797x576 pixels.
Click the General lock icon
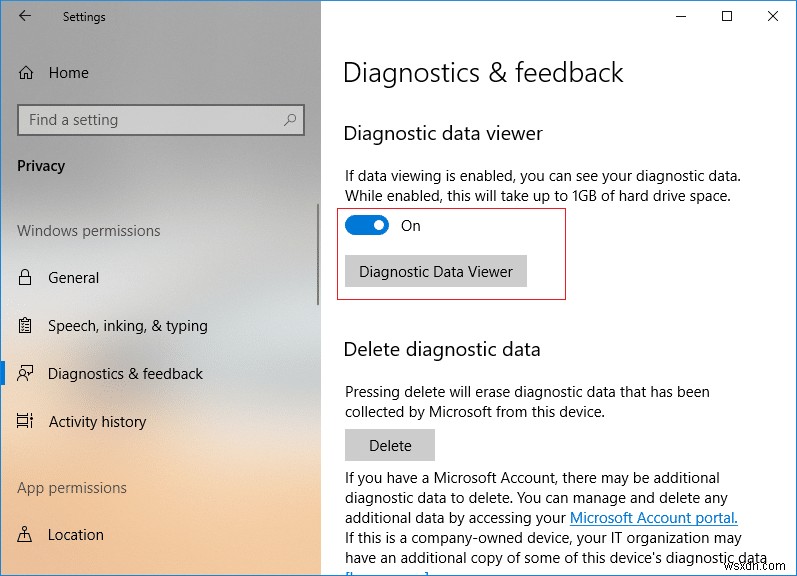[26, 278]
